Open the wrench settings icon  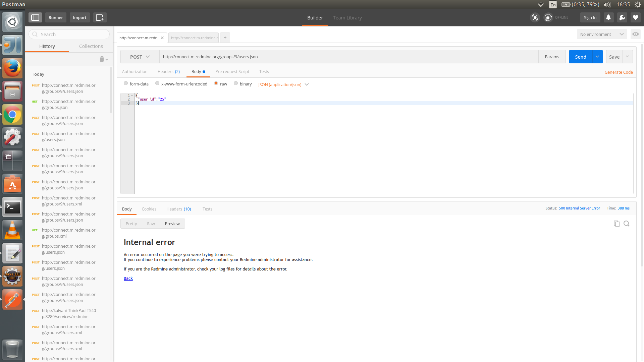tap(622, 17)
